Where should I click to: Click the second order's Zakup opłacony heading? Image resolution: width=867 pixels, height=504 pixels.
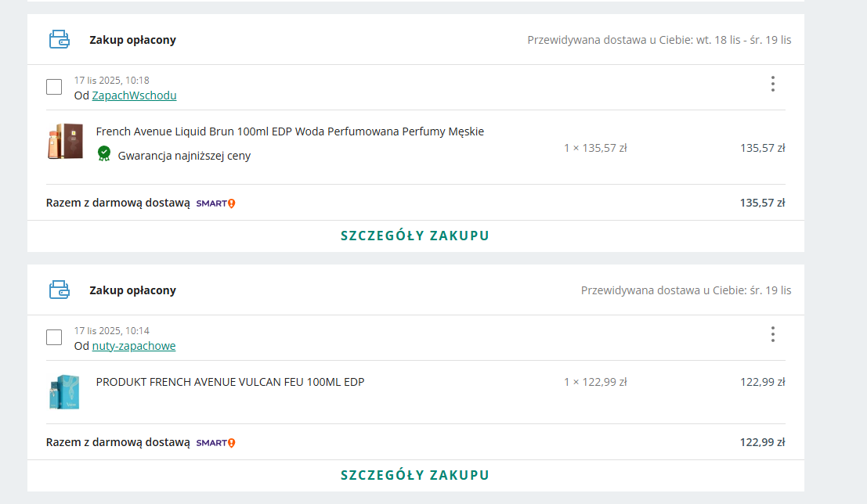pyautogui.click(x=132, y=290)
